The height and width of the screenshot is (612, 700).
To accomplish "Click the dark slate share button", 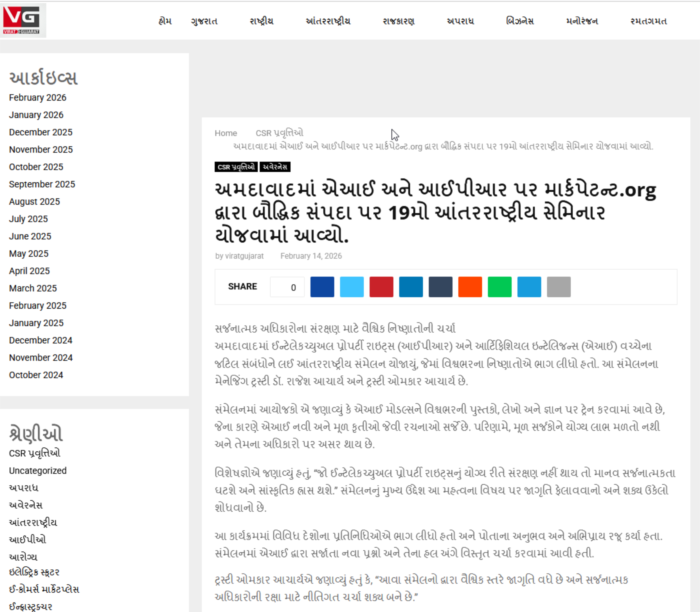I will [440, 287].
